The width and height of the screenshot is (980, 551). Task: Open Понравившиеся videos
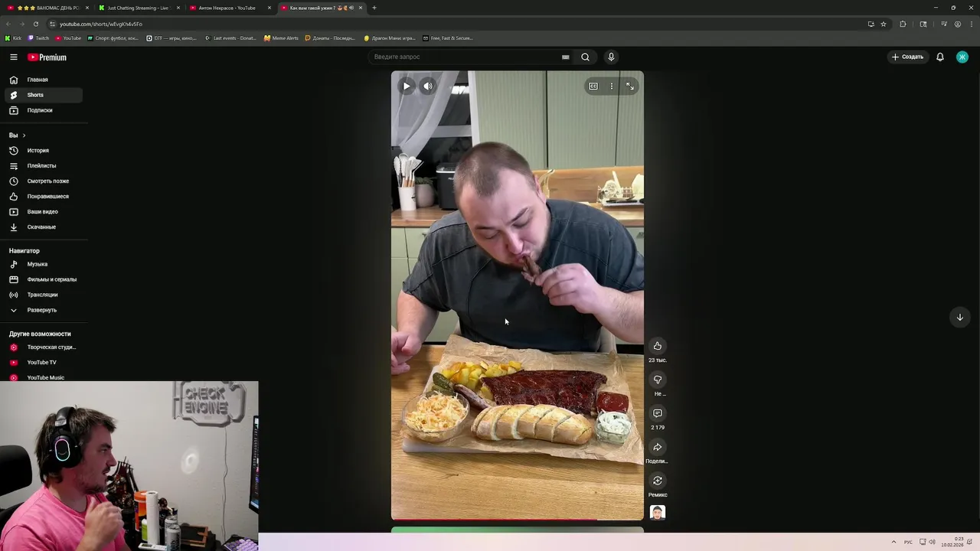(43, 197)
